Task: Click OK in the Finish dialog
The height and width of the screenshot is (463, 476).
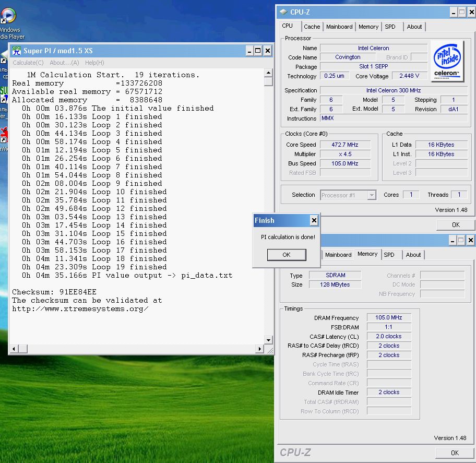Action: pos(286,255)
